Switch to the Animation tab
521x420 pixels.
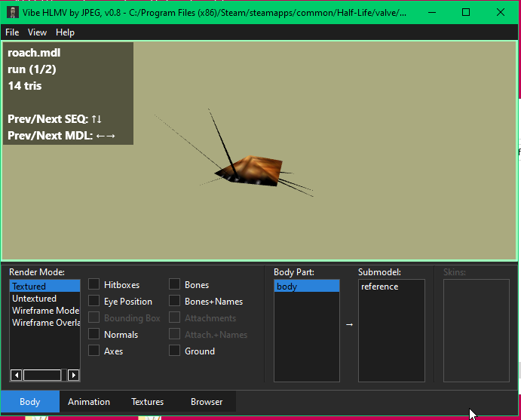point(89,402)
